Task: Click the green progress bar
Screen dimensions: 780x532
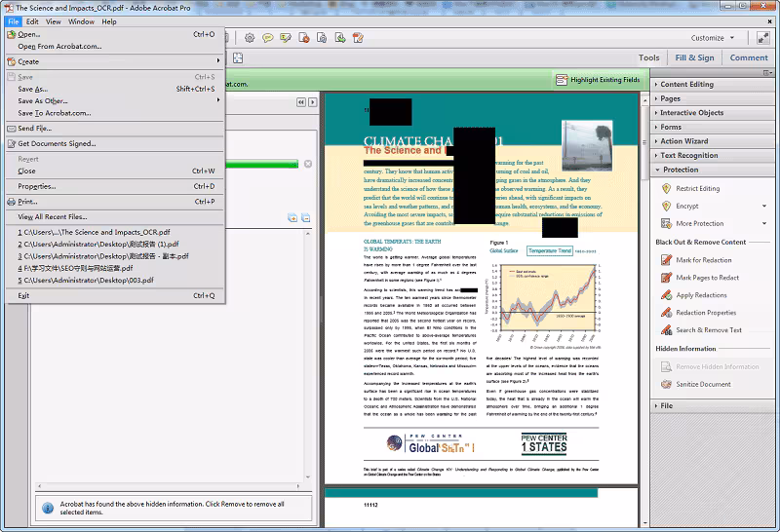Action: (x=261, y=164)
